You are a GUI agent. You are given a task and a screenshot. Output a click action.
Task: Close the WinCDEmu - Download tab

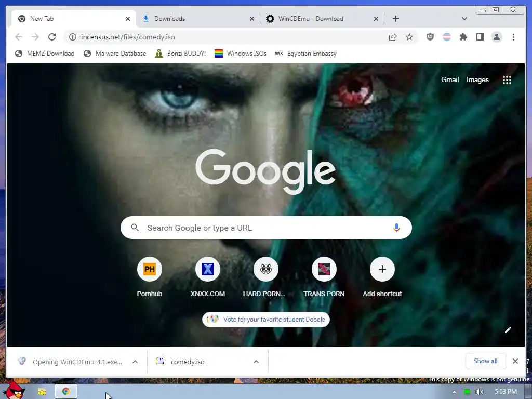[376, 19]
